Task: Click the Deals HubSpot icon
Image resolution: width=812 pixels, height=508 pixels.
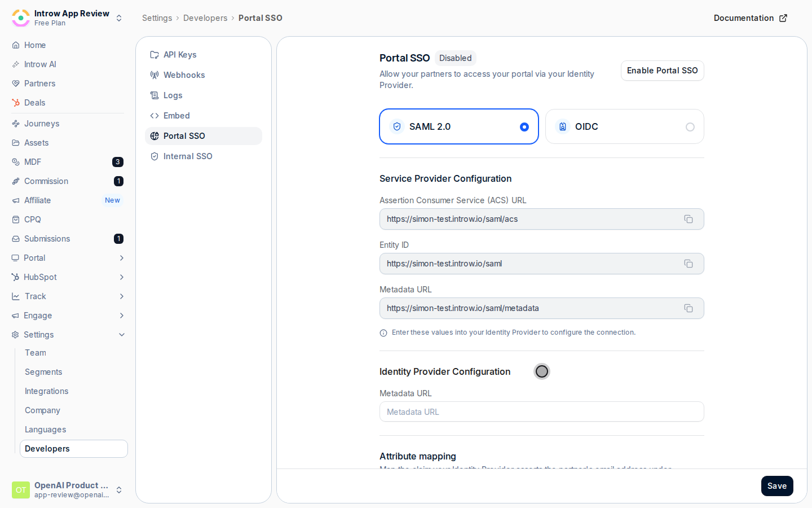Action: coord(16,103)
